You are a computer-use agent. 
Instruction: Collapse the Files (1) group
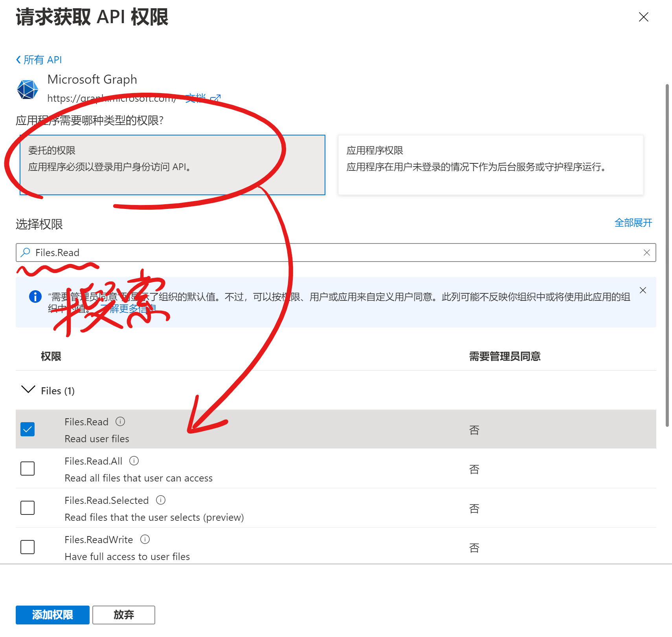pyautogui.click(x=28, y=390)
